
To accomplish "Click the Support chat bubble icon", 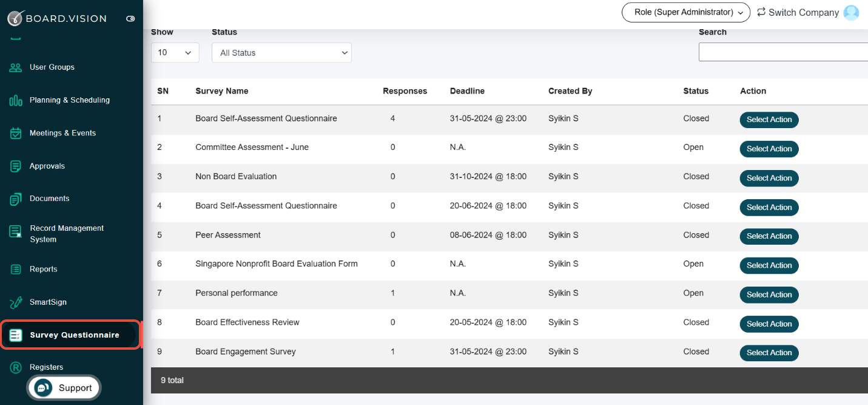I will pos(43,388).
